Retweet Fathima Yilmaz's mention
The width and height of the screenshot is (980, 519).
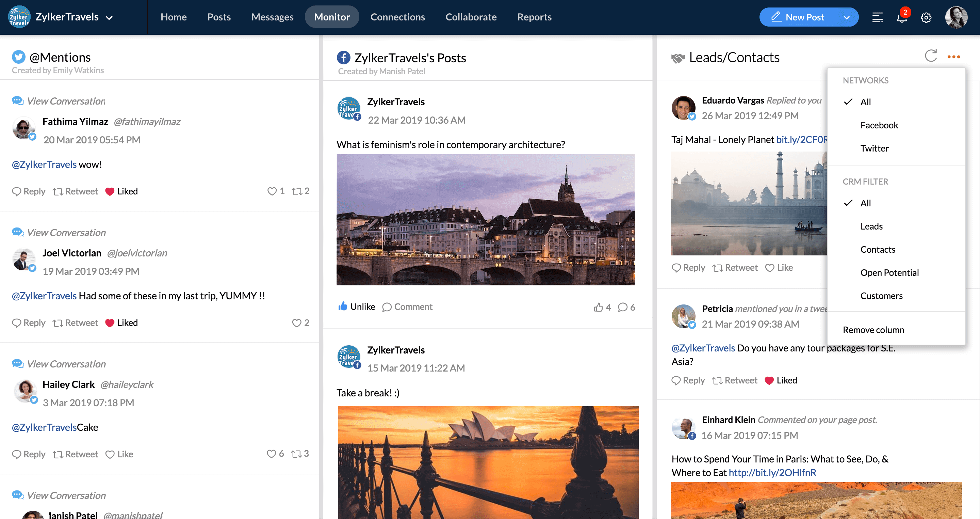point(75,191)
